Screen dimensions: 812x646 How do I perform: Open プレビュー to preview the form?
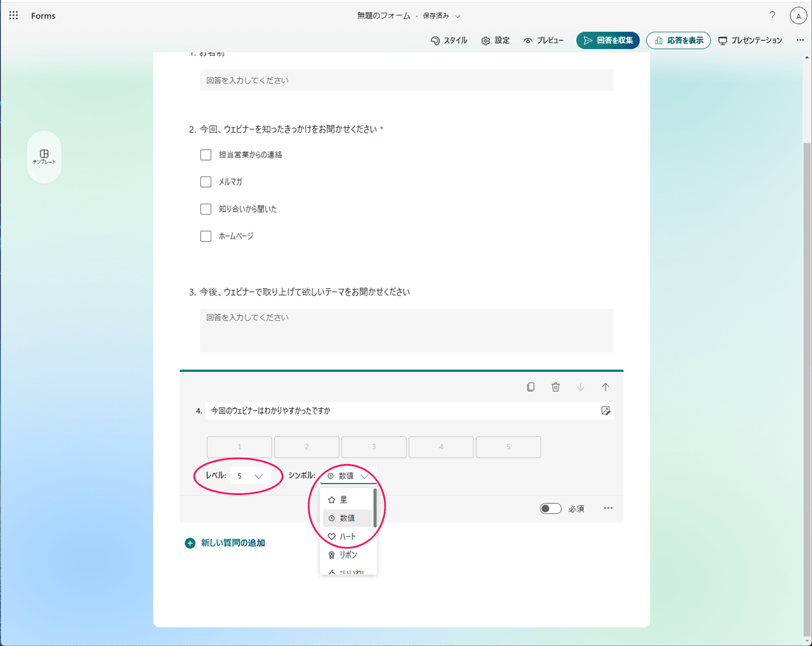tap(544, 40)
